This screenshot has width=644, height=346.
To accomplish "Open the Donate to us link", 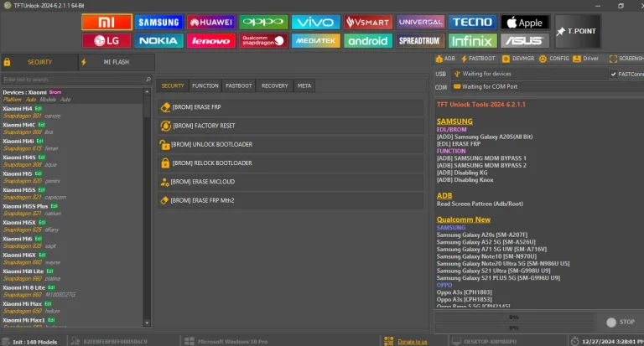I will [x=412, y=341].
